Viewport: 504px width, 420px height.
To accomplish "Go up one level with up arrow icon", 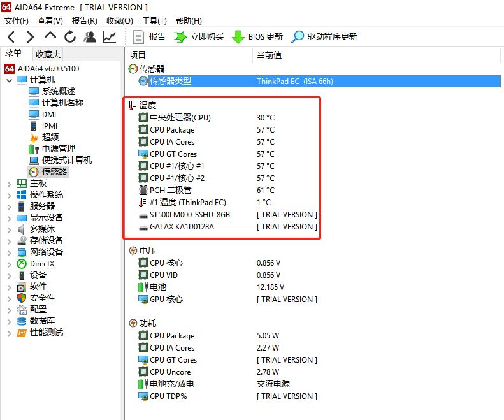I will 50,36.
